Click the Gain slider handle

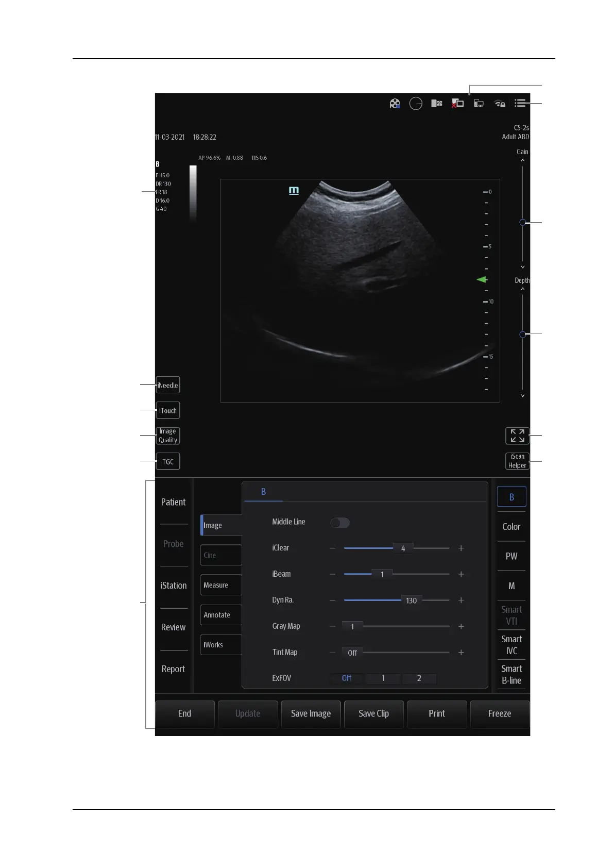pyautogui.click(x=522, y=223)
